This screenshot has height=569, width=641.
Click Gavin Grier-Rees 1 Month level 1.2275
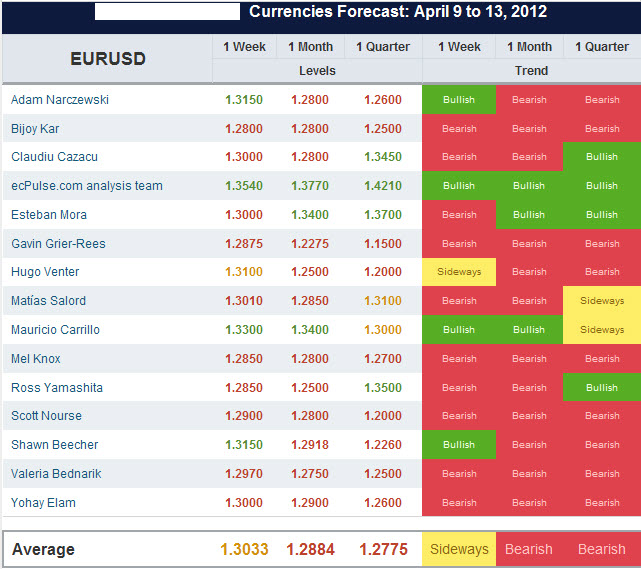pyautogui.click(x=310, y=244)
